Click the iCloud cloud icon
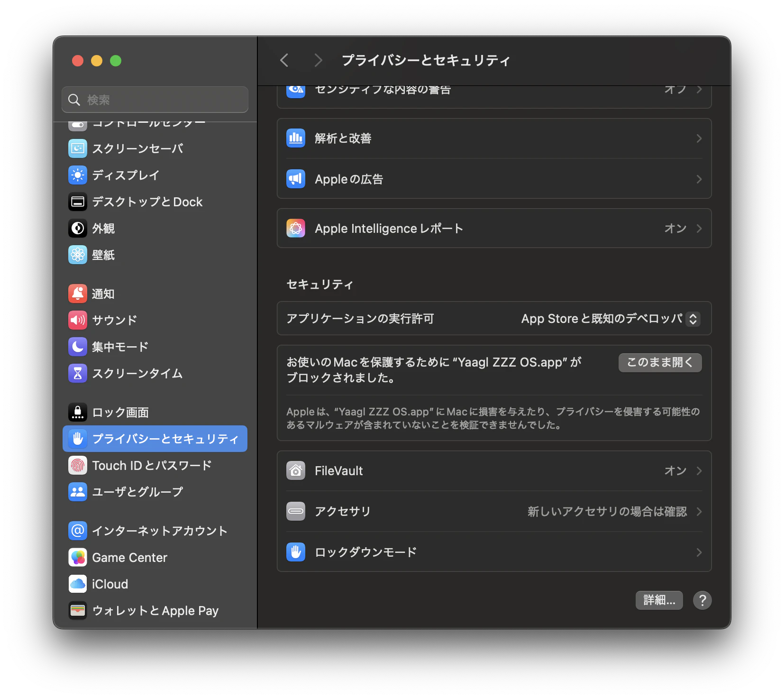 click(78, 584)
